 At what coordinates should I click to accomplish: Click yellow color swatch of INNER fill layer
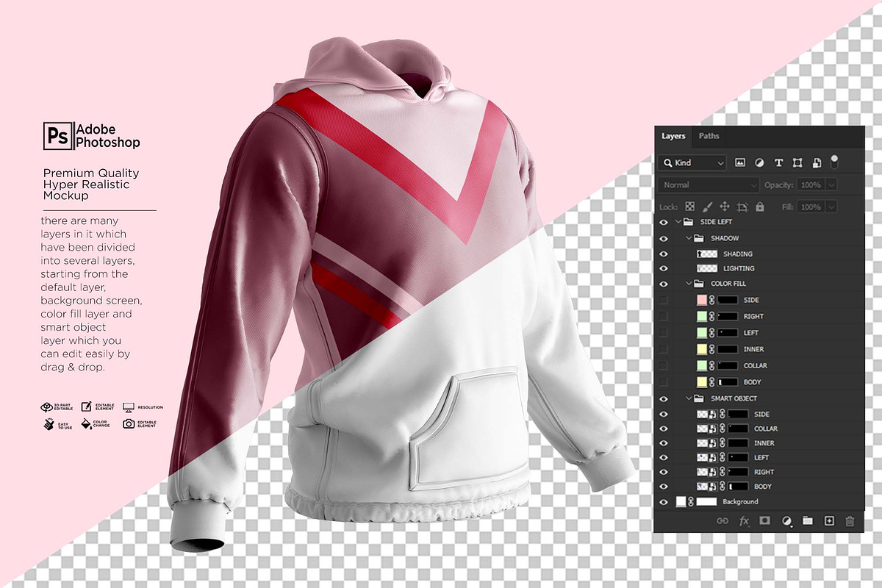(x=702, y=349)
